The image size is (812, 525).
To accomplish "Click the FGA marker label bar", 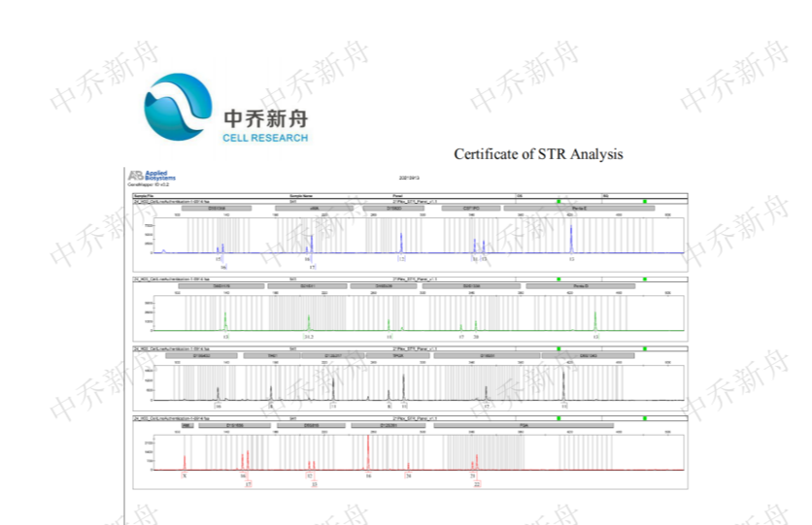I will coord(524,426).
